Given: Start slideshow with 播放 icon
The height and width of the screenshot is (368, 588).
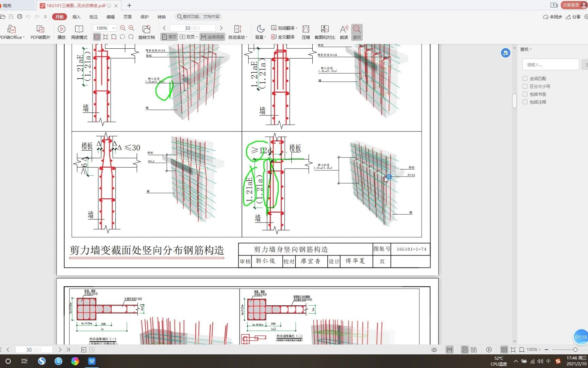Looking at the screenshot, I should tap(62, 32).
